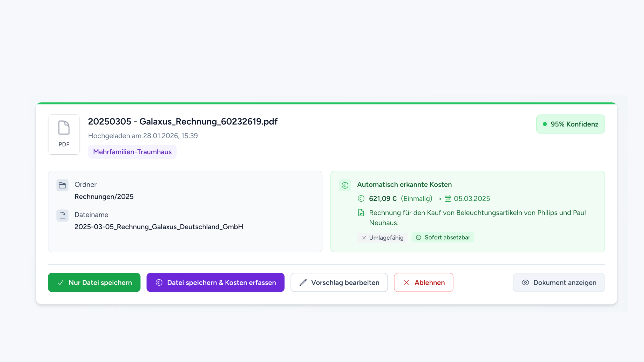The image size is (644, 362).
Task: Show document via Dokument anzeigen
Action: click(559, 283)
